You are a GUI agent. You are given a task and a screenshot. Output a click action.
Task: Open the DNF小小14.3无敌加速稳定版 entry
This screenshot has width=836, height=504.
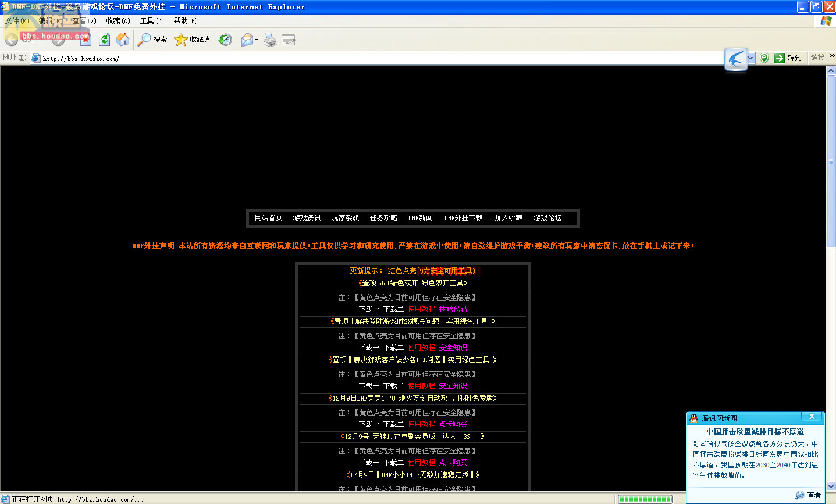[x=413, y=475]
